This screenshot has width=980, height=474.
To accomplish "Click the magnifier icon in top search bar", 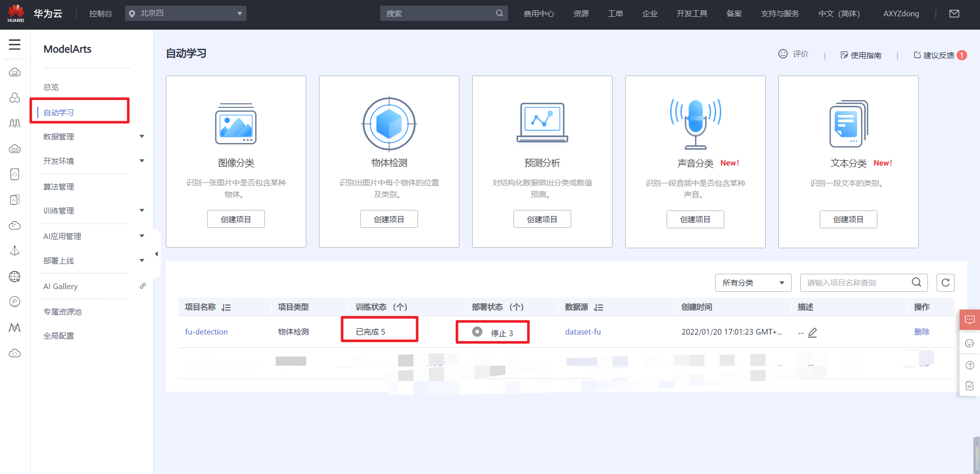I will tap(499, 13).
